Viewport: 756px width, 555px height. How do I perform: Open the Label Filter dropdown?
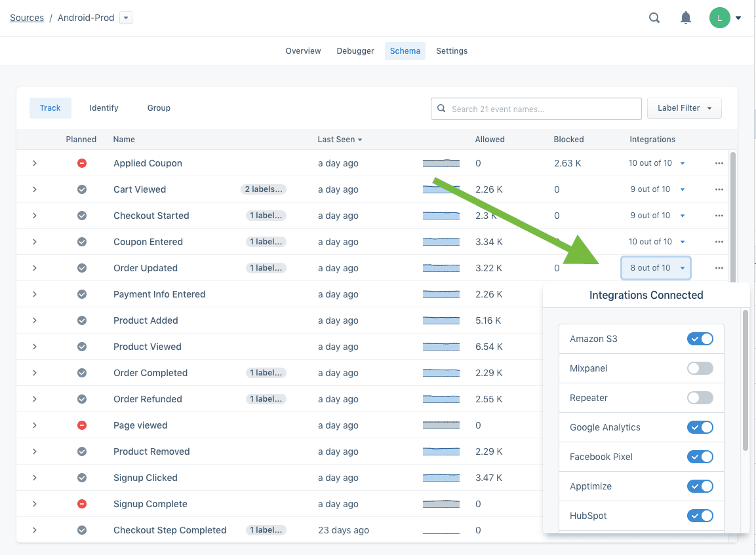click(x=684, y=107)
